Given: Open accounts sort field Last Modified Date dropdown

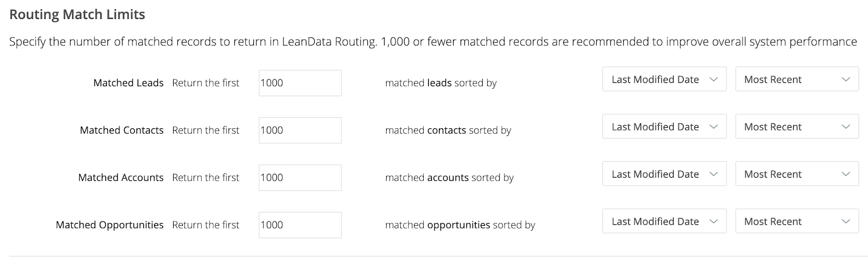Looking at the screenshot, I should click(x=664, y=174).
